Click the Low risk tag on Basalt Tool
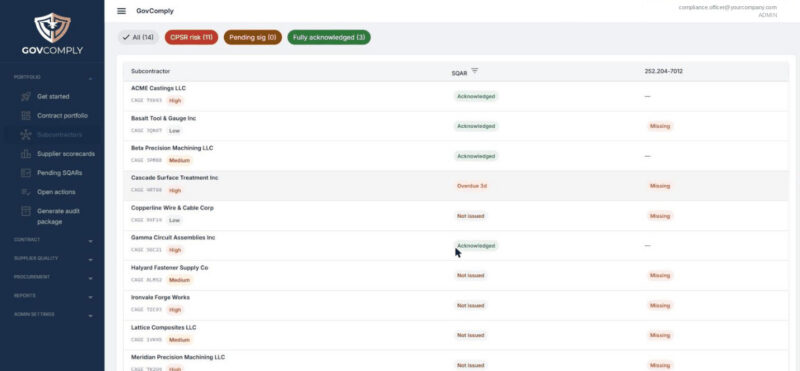Screen dimensions: 800x371 (174, 131)
